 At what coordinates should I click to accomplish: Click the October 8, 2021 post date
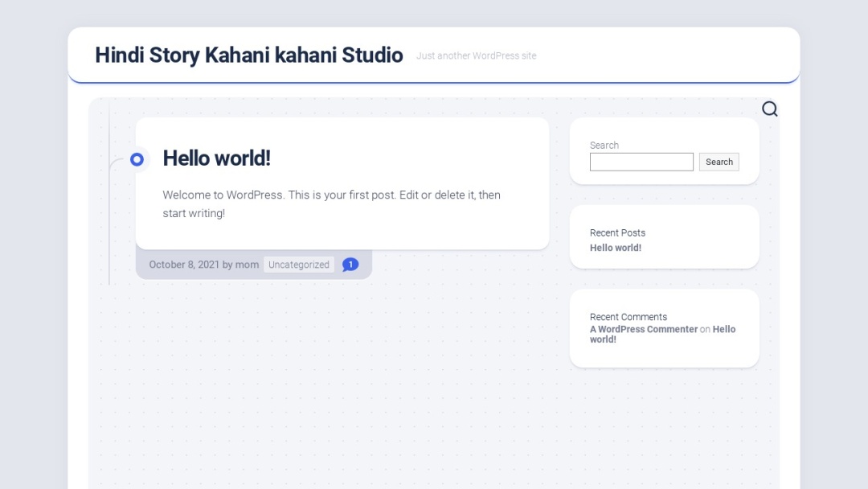[x=182, y=264]
